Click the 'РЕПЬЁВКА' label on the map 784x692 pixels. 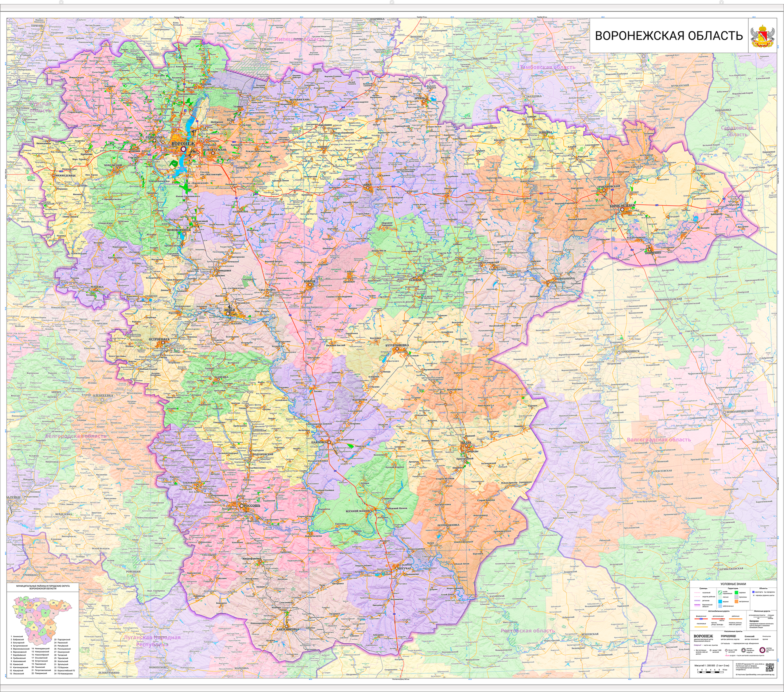click(97, 287)
